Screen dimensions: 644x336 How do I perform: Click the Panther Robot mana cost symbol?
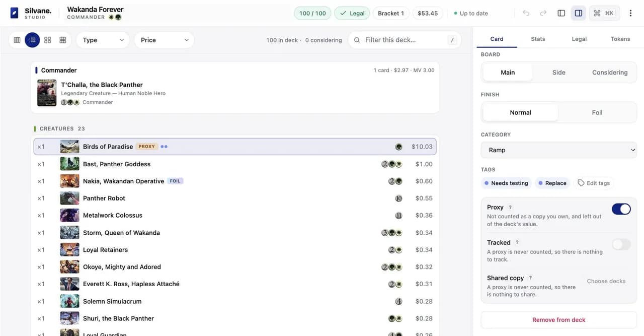[398, 198]
